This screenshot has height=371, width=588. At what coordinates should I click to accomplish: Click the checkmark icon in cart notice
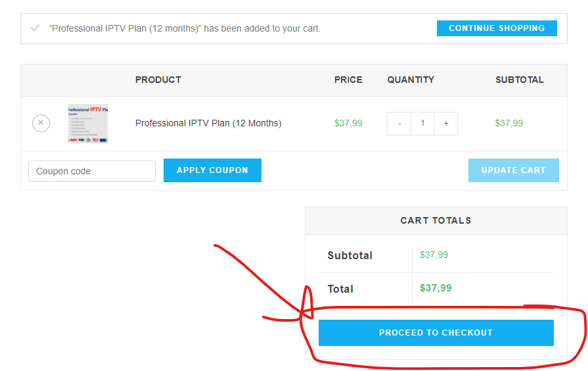click(35, 28)
